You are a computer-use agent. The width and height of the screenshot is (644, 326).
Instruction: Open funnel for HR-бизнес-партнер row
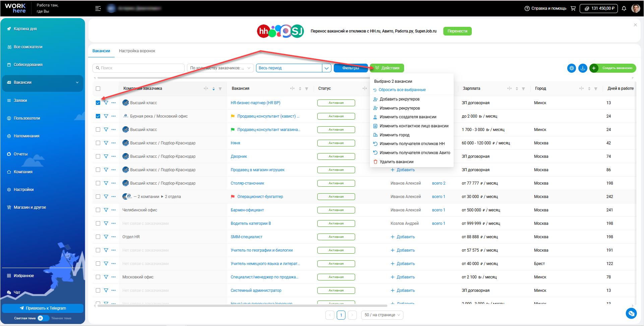point(106,103)
